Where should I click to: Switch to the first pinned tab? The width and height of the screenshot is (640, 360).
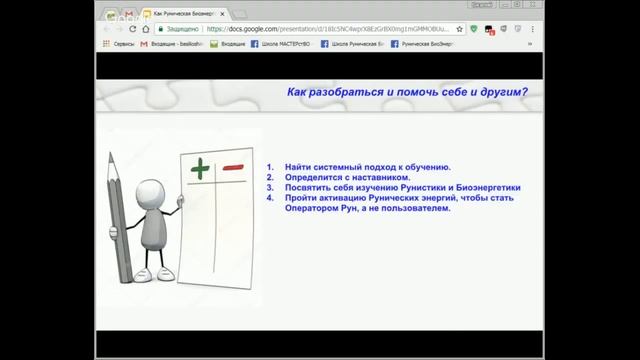pos(111,15)
